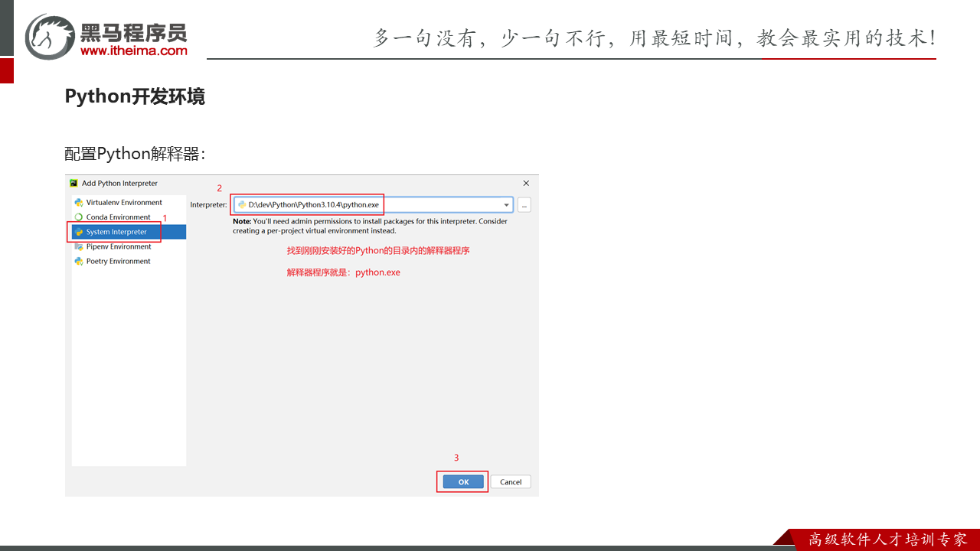Pick the Poetry Environment option

(118, 261)
